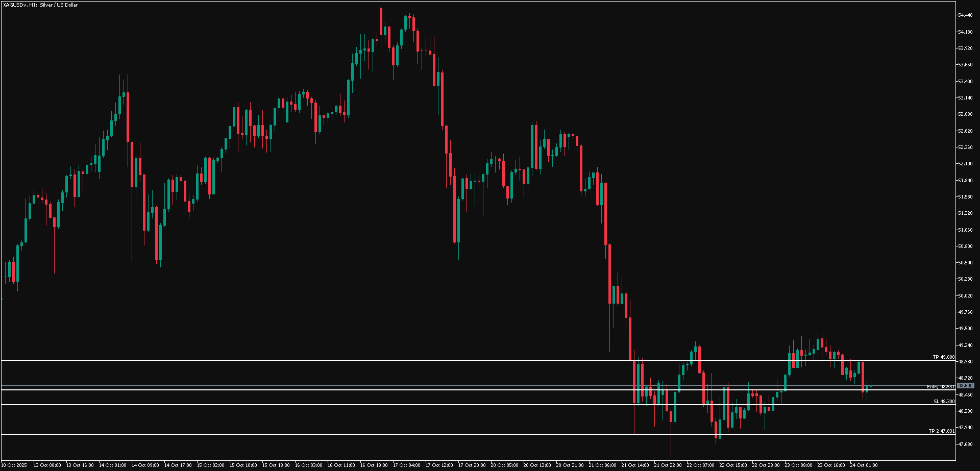Click the TP 2 47.831 line label
980x471 pixels.
pos(941,431)
